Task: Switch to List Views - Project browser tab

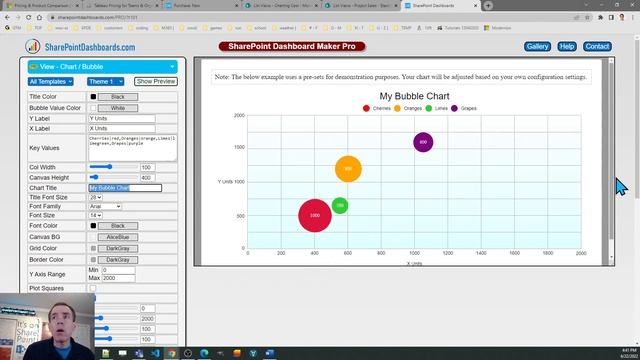Action: [x=361, y=6]
